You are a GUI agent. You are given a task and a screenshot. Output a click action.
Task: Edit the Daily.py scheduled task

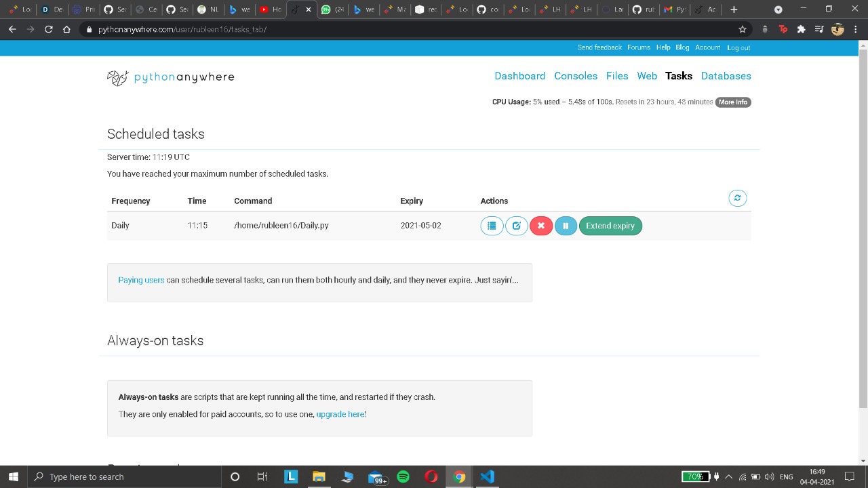click(x=516, y=226)
